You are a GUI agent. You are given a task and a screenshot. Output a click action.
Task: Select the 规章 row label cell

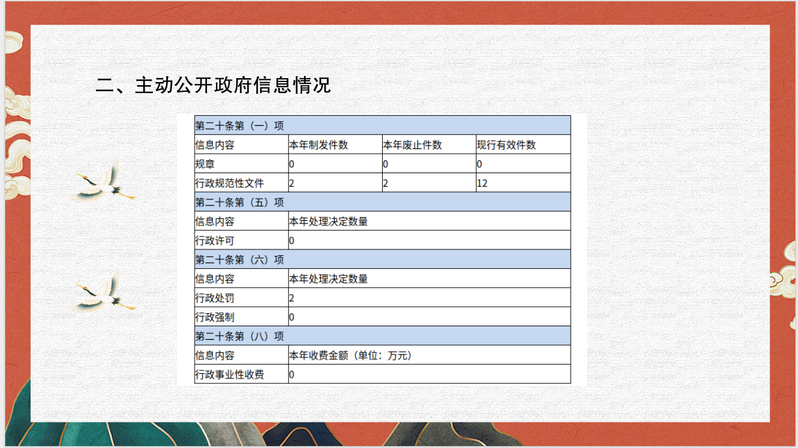(240, 164)
